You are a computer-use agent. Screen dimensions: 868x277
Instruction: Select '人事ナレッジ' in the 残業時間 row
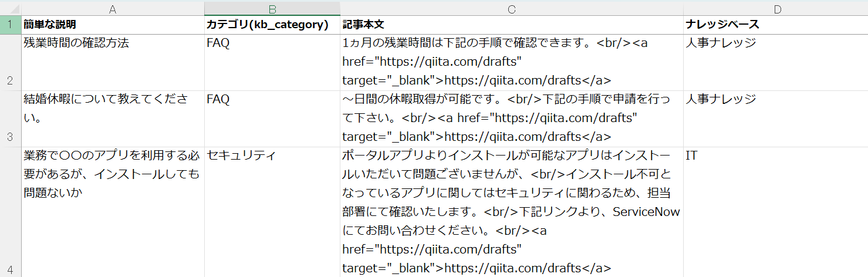776,62
